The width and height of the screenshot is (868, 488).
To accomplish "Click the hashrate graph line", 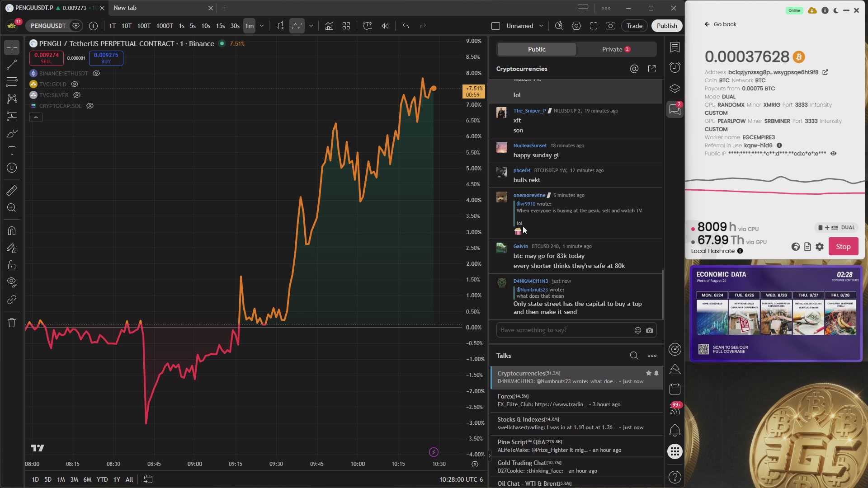I will point(775,192).
